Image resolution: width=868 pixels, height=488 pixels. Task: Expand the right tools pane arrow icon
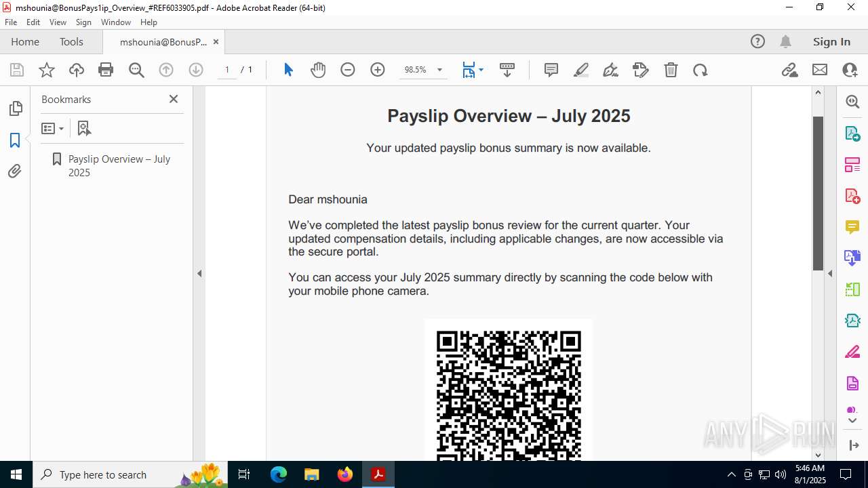tap(854, 445)
